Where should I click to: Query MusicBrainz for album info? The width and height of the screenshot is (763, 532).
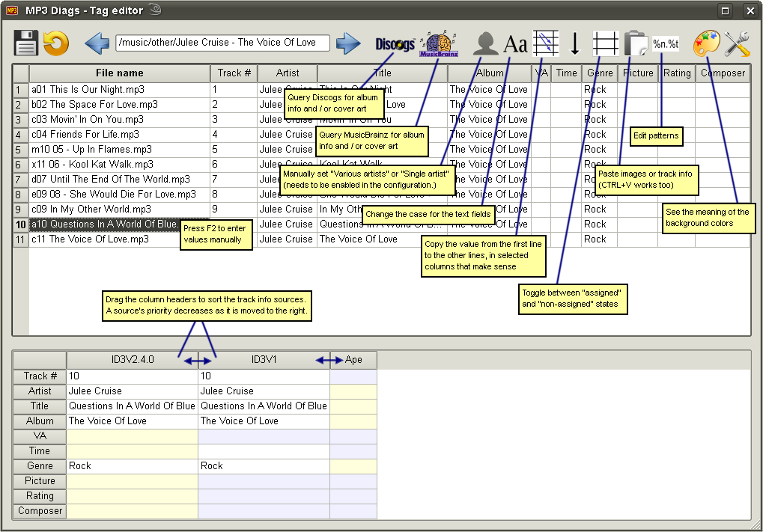439,44
